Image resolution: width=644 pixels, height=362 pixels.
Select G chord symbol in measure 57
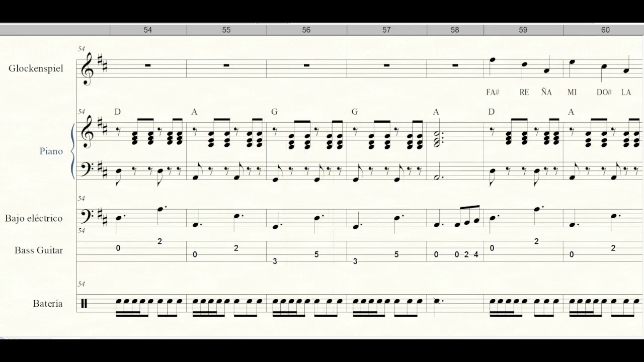click(355, 112)
